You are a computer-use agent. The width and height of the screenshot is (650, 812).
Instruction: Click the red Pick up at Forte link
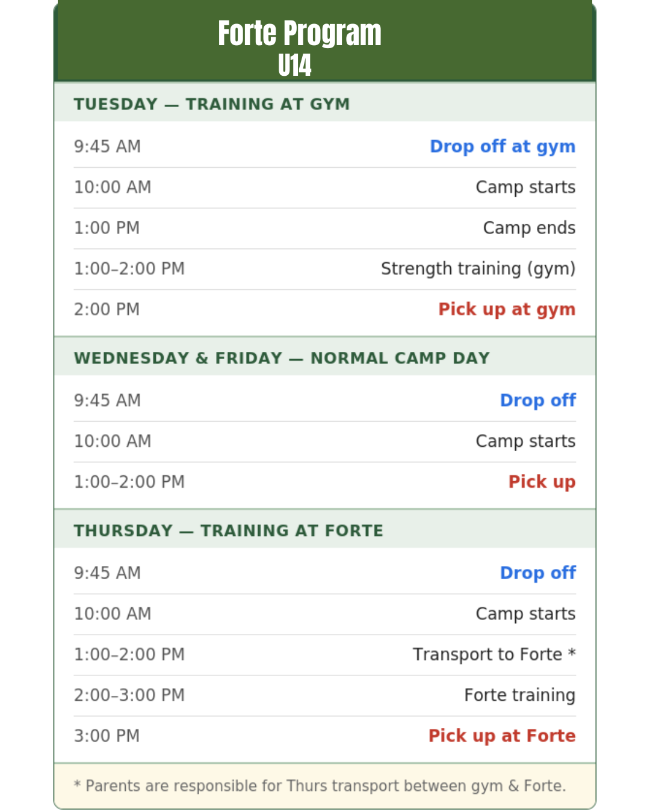[x=501, y=736]
